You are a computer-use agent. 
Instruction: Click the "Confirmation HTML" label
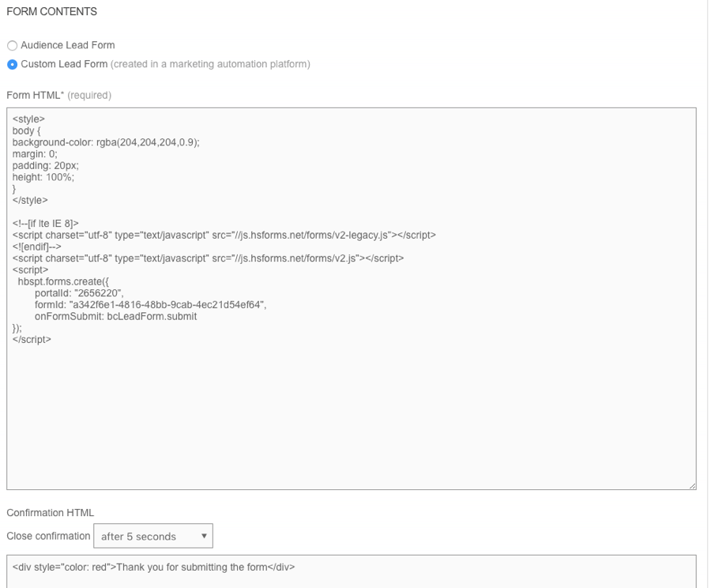[50, 513]
